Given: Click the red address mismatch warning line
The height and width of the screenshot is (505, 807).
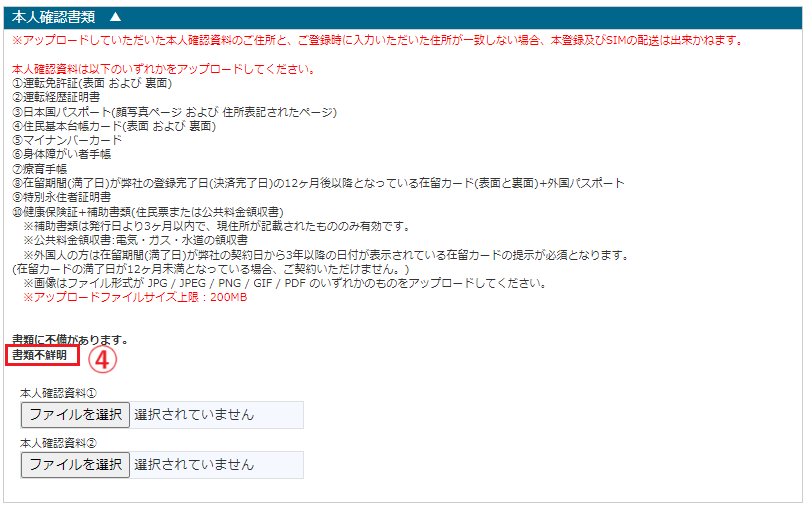Looking at the screenshot, I should click(x=378, y=40).
